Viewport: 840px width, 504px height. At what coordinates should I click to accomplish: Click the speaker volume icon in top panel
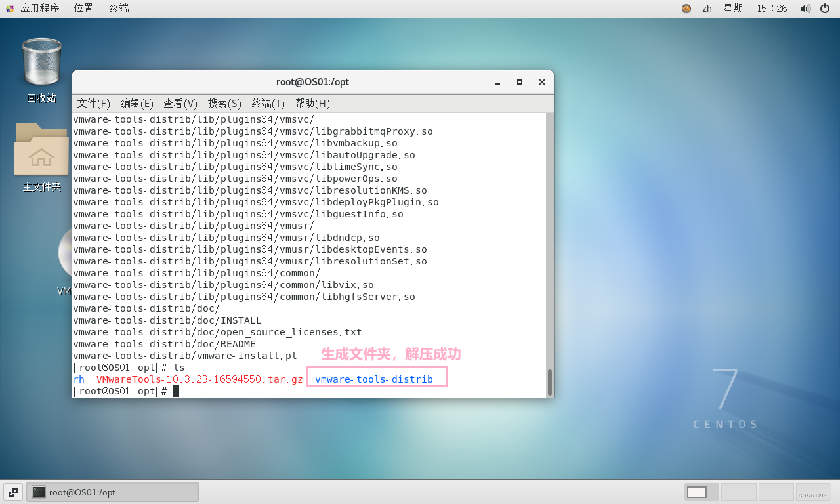point(806,8)
